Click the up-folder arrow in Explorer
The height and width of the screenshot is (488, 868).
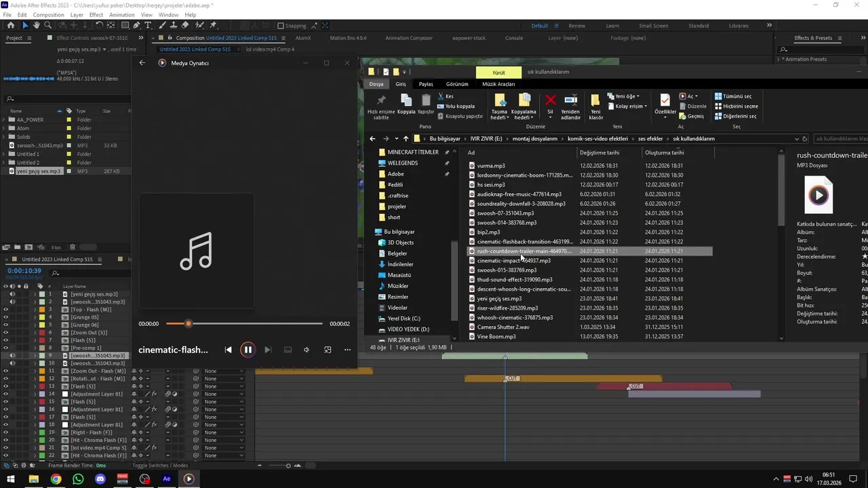click(x=406, y=138)
